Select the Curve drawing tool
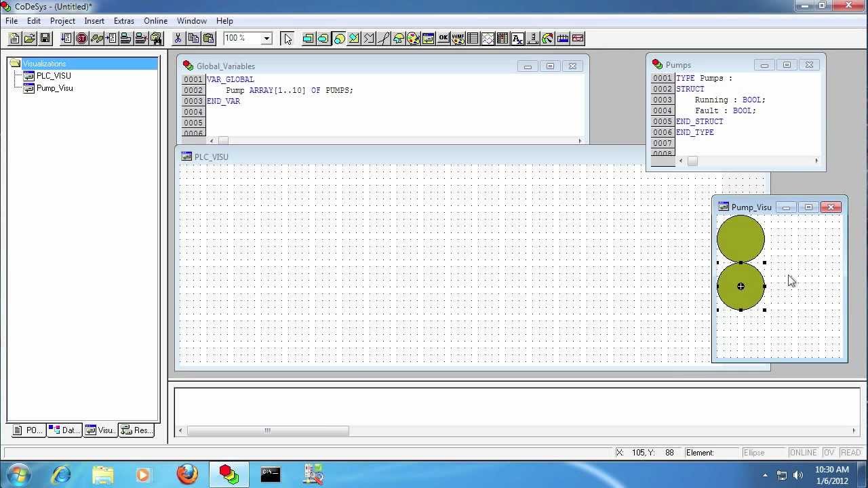The height and width of the screenshot is (488, 868). (x=383, y=39)
